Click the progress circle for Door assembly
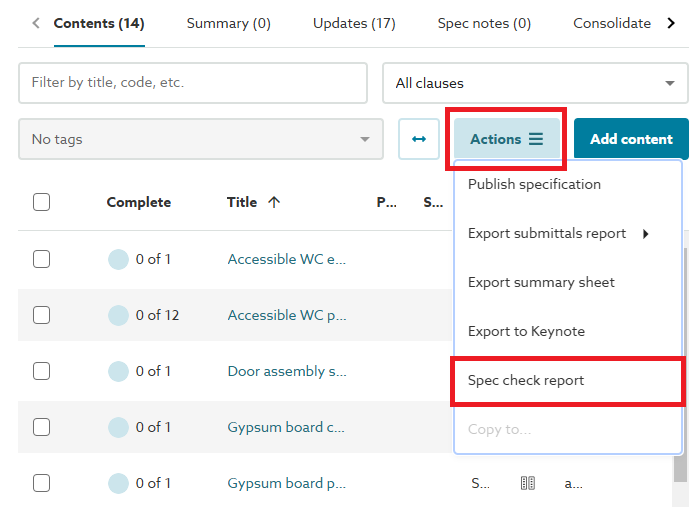 (x=119, y=371)
